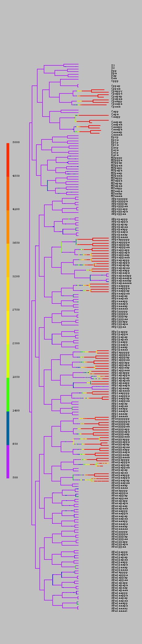Click the 5000 scale value label

16,142
